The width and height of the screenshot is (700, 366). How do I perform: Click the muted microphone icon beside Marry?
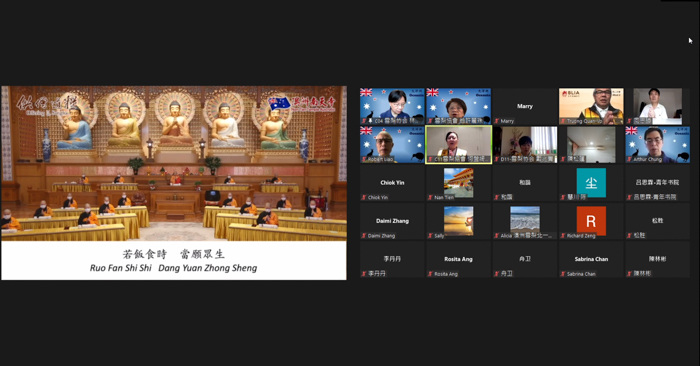(496, 121)
